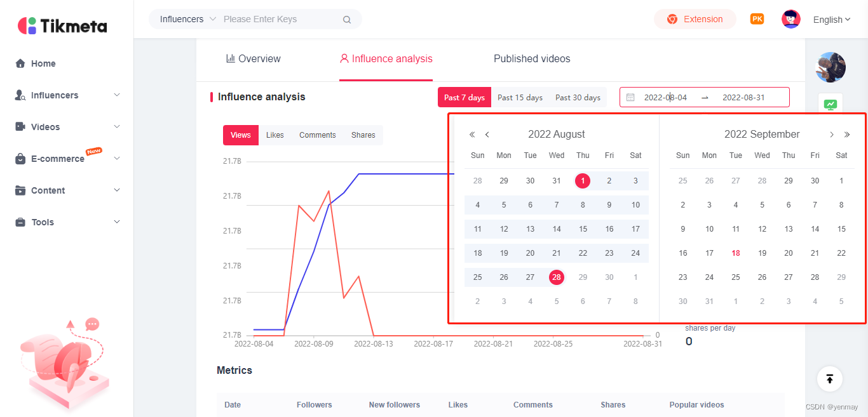Click the end date field 2022-08-31
The height and width of the screenshot is (417, 868).
(743, 97)
